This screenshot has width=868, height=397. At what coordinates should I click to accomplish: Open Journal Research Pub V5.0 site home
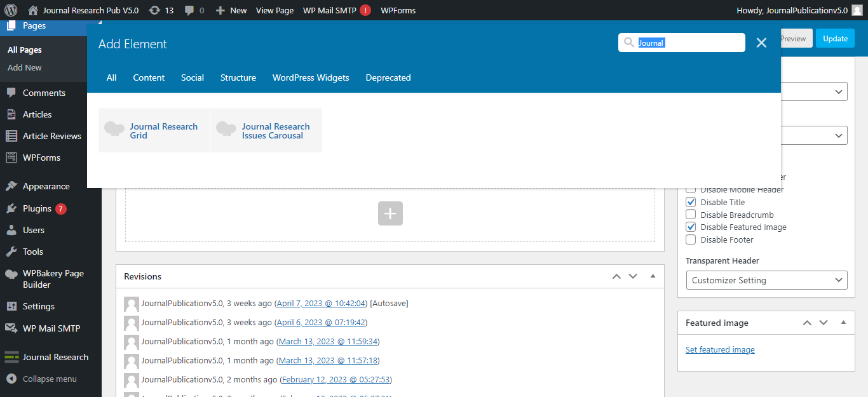[x=83, y=10]
